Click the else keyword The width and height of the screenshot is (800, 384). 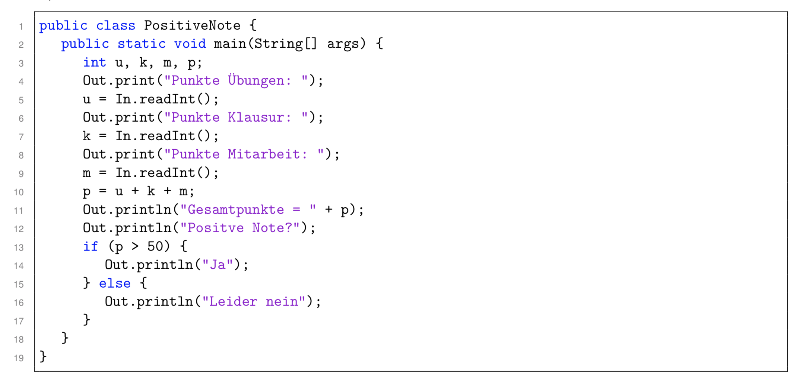coord(114,284)
